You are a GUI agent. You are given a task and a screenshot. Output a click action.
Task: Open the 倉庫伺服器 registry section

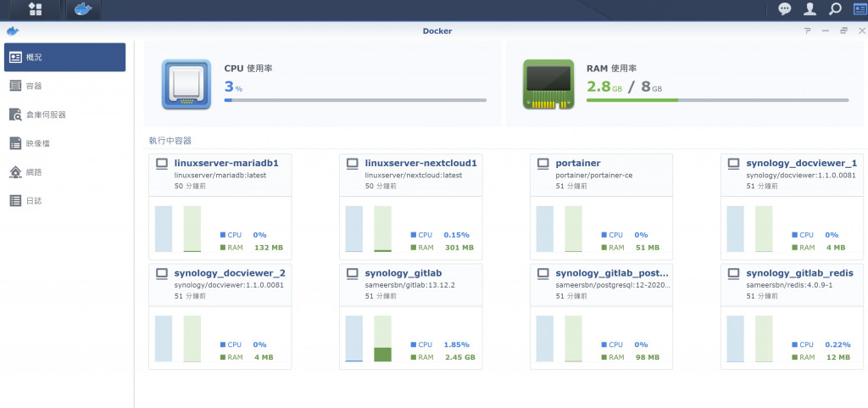tap(64, 115)
